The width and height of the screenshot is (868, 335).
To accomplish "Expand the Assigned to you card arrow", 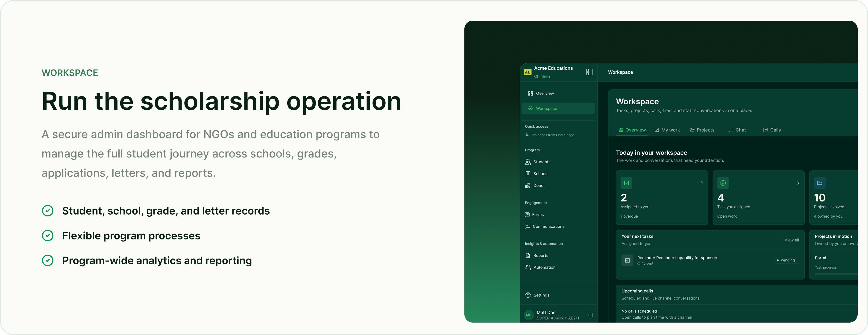I will (x=701, y=183).
